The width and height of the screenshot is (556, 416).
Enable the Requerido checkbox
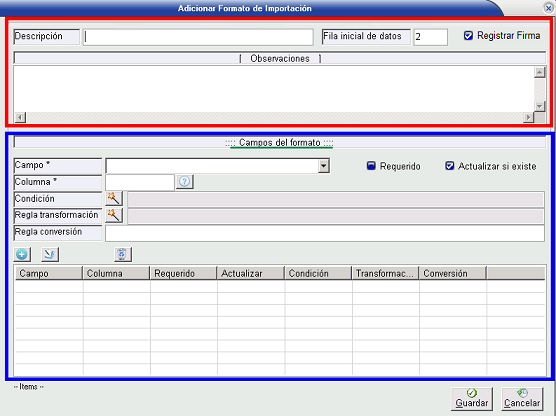tap(371, 166)
